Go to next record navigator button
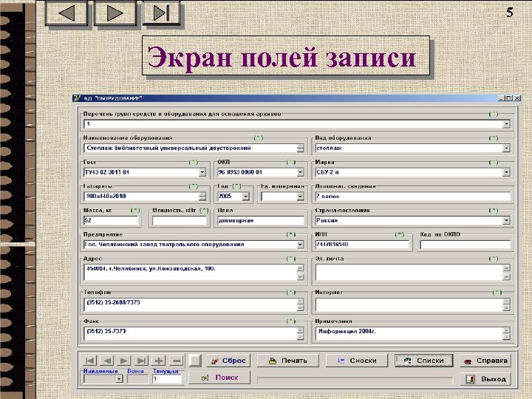 click(x=124, y=361)
